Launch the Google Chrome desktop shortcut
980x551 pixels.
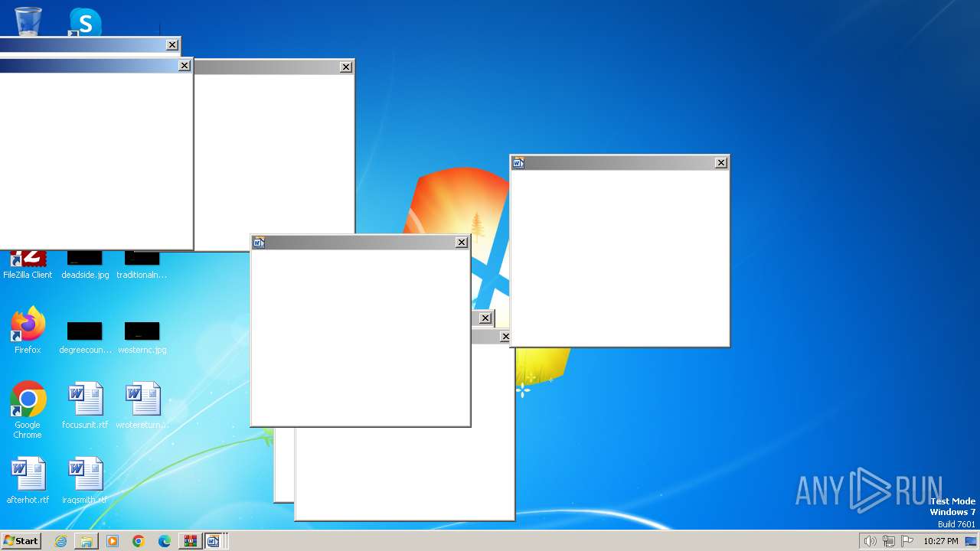point(28,410)
